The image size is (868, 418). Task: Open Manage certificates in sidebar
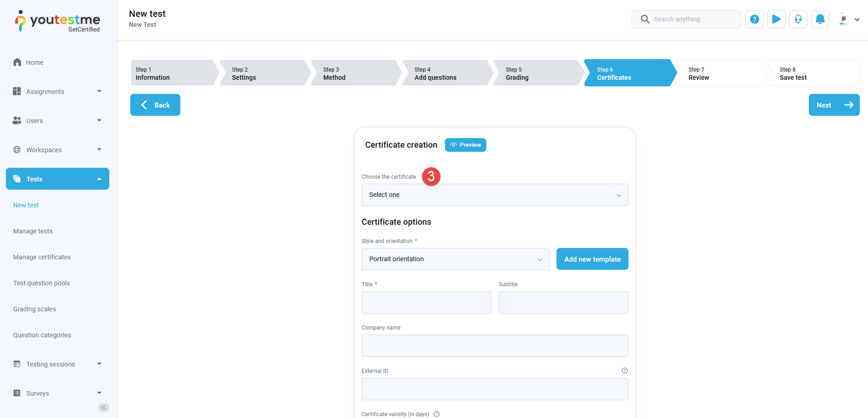[x=42, y=257]
